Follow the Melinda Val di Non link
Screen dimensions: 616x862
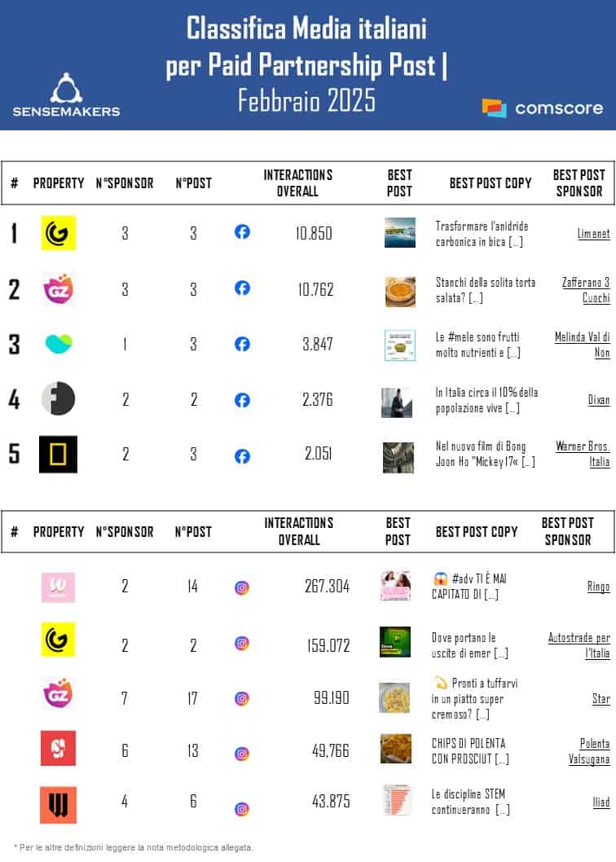582,345
